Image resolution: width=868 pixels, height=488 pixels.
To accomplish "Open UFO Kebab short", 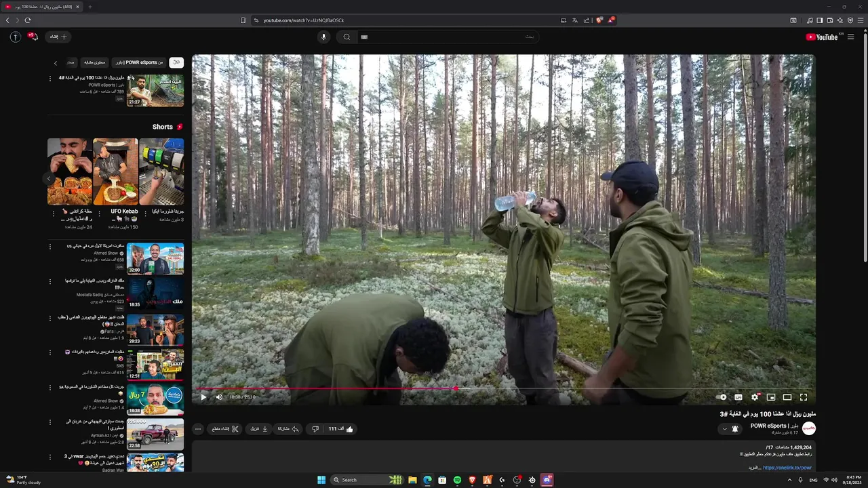I will click(x=115, y=171).
